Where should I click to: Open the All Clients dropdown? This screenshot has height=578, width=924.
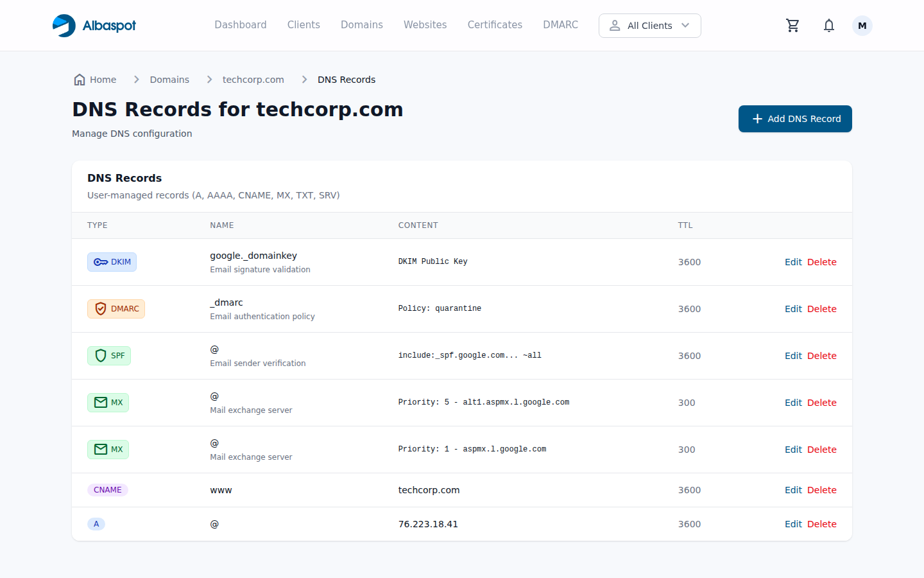(649, 26)
